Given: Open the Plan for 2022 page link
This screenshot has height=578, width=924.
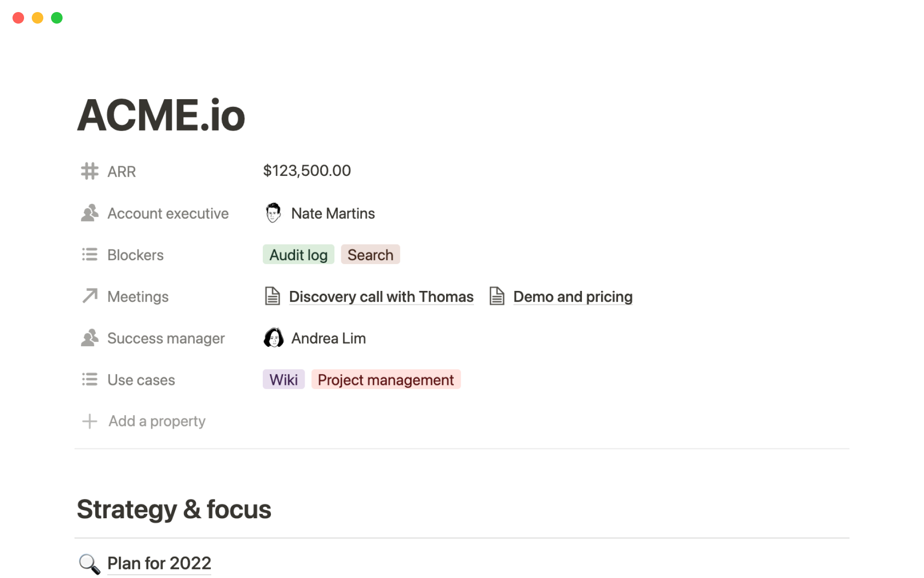Looking at the screenshot, I should tap(159, 563).
